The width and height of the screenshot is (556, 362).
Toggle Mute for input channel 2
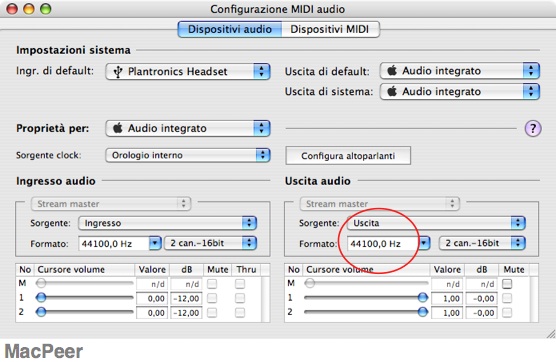click(212, 313)
